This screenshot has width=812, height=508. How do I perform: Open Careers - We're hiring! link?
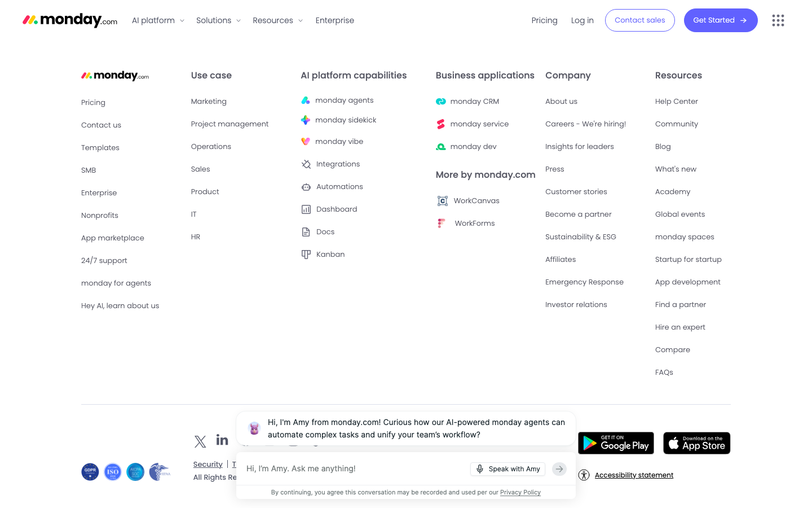[585, 124]
